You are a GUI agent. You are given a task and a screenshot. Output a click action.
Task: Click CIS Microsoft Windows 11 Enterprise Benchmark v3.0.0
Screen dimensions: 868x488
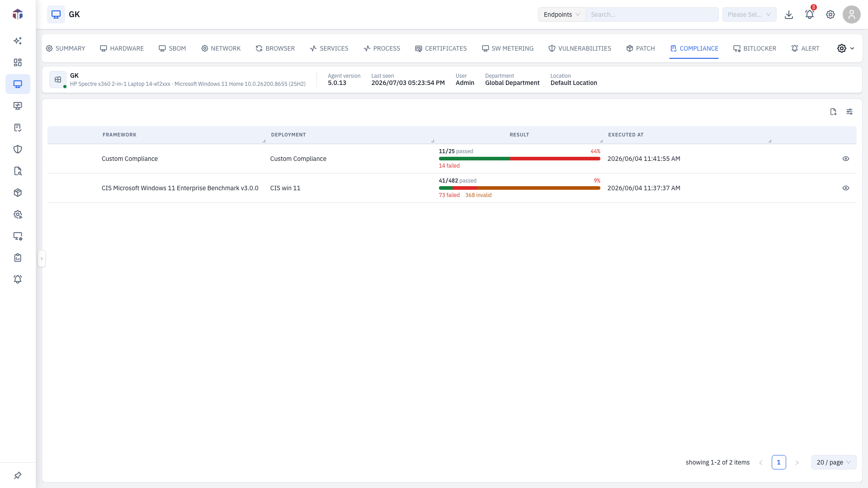(180, 188)
